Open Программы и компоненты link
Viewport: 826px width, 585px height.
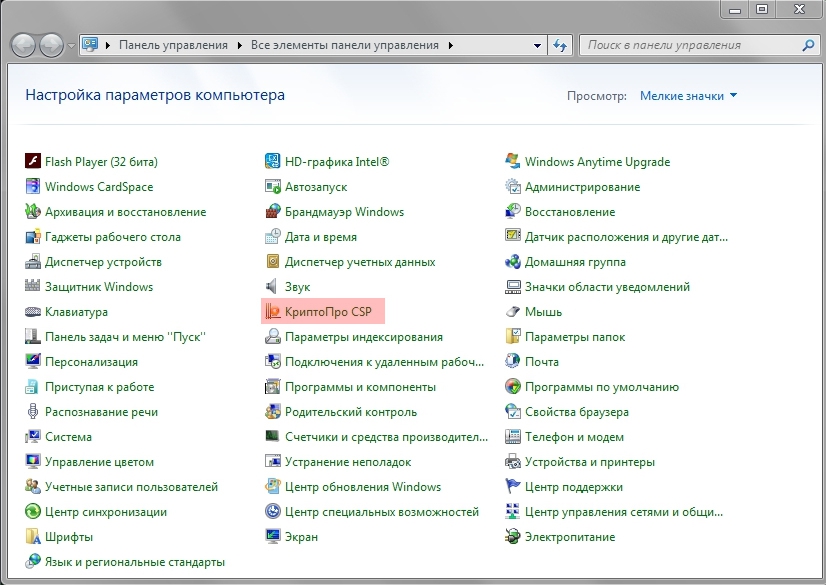click(x=360, y=386)
